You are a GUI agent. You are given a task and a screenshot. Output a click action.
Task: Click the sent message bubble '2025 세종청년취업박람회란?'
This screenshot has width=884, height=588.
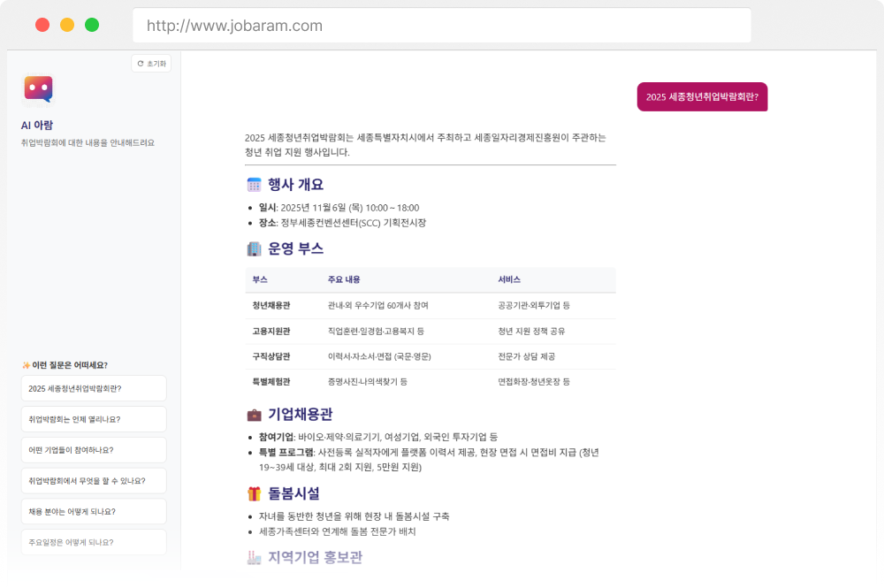pos(702,97)
